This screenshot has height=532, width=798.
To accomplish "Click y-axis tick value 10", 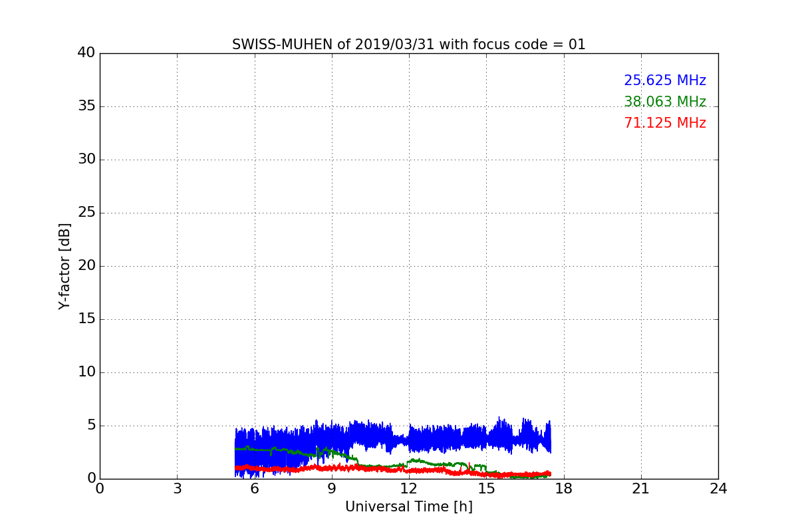I will (x=86, y=372).
